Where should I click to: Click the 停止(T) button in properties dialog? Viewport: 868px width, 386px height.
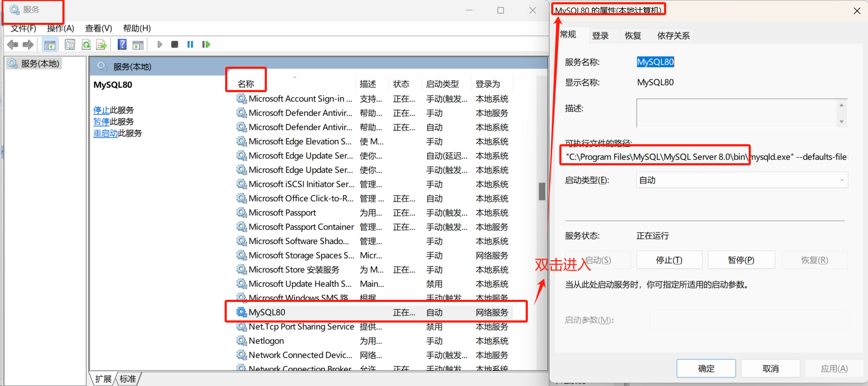pyautogui.click(x=669, y=260)
